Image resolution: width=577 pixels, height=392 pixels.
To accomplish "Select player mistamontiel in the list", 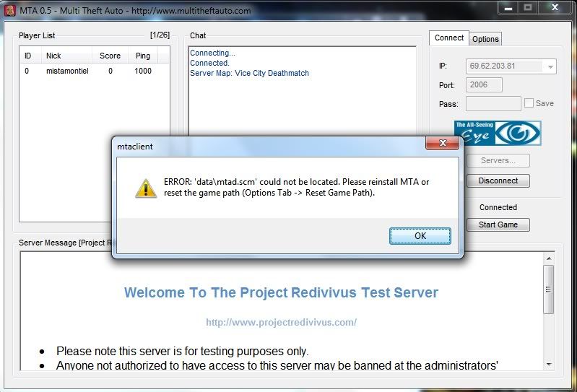I will [x=67, y=71].
